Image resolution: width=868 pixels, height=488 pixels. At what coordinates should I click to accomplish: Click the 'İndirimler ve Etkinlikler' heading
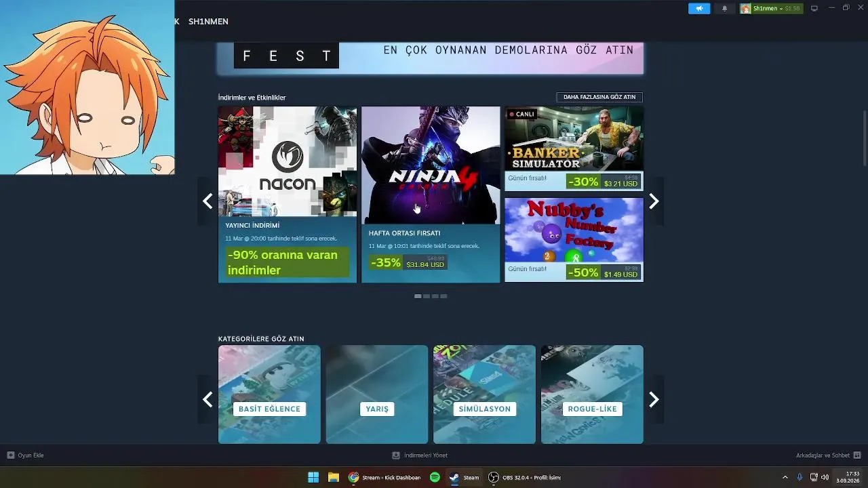252,98
